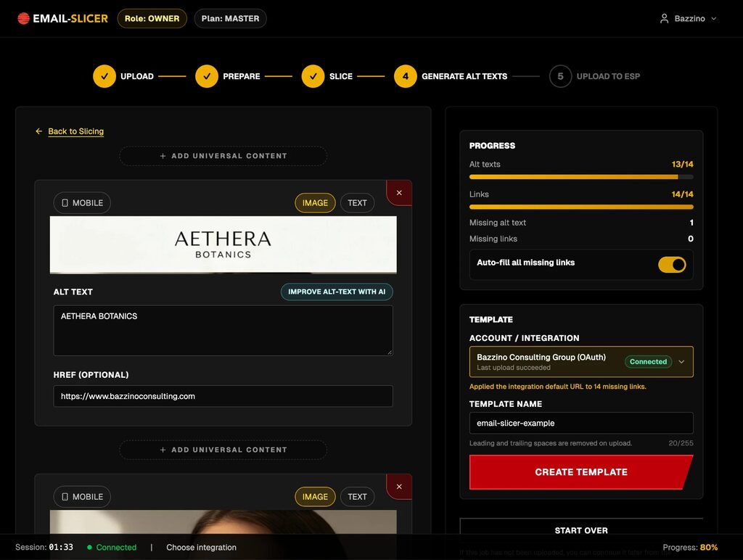Click the HREF field with bazzinoconsulting URL
The width and height of the screenshot is (743, 560).
pos(223,396)
